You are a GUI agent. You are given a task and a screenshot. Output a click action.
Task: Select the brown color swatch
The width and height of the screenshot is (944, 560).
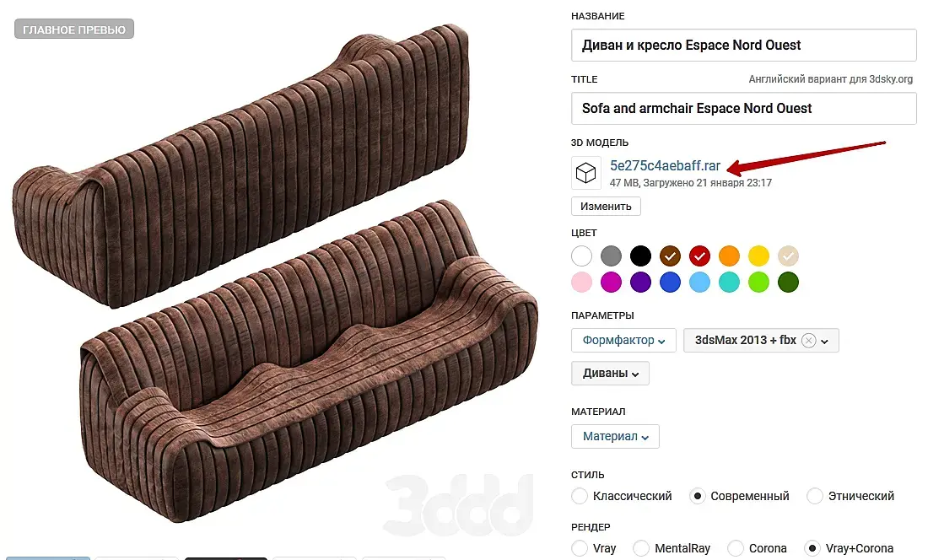click(x=670, y=256)
